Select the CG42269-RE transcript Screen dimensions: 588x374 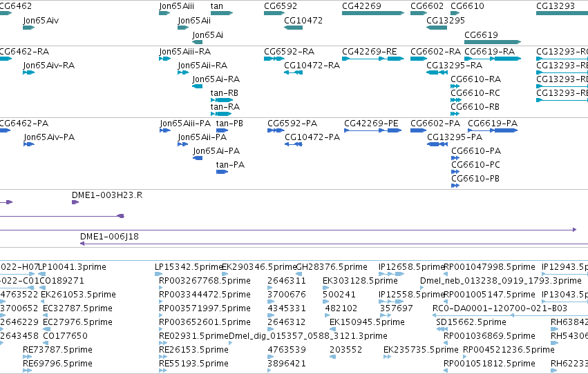tap(373, 59)
